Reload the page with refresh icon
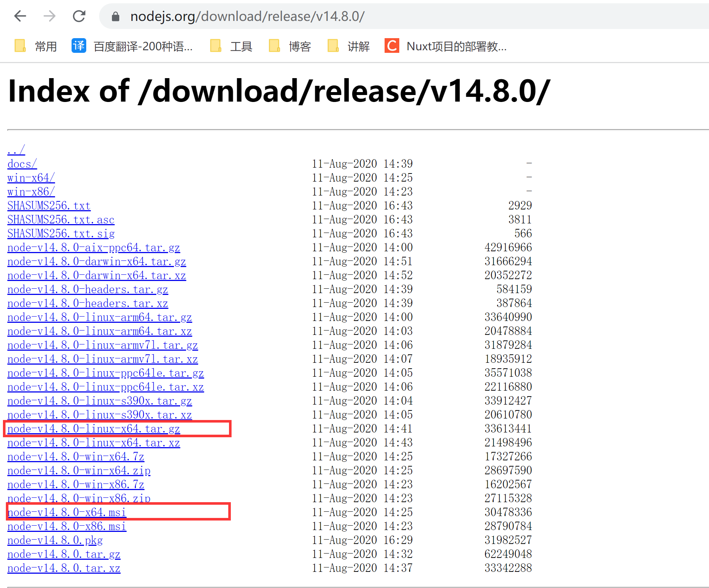The height and width of the screenshot is (588, 709). 79,16
